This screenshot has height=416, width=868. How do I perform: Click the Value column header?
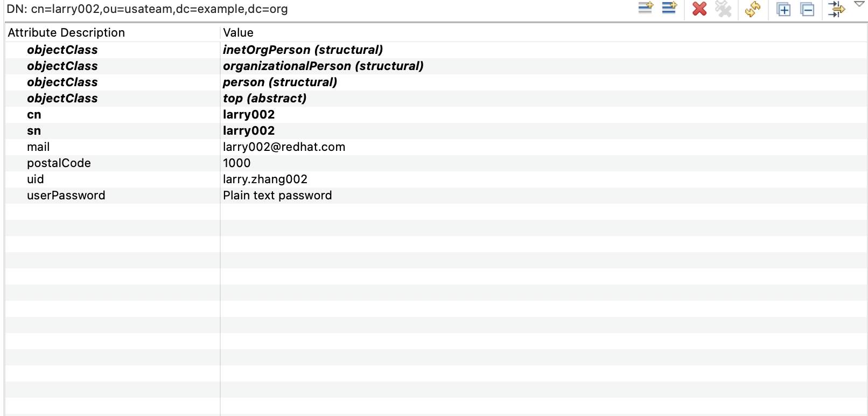(238, 33)
